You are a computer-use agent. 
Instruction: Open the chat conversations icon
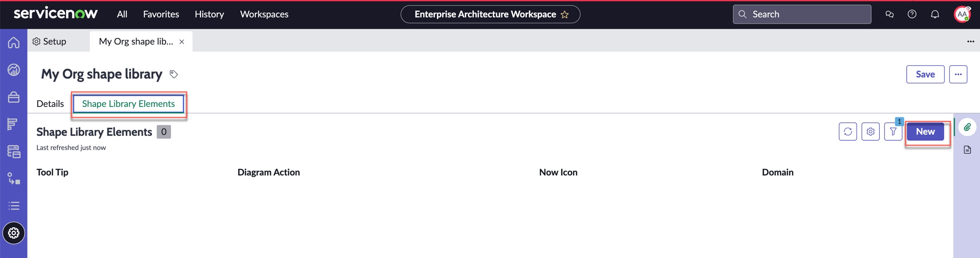(889, 14)
